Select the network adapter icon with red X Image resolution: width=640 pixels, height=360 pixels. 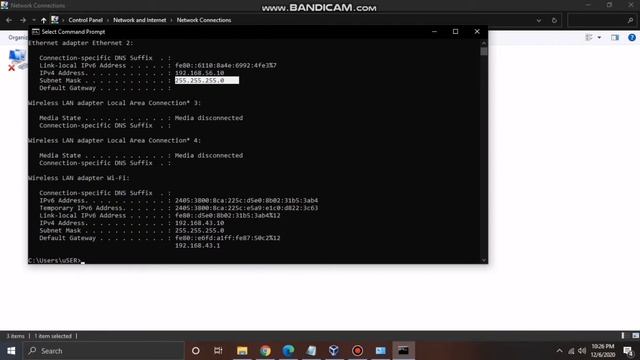(x=17, y=60)
